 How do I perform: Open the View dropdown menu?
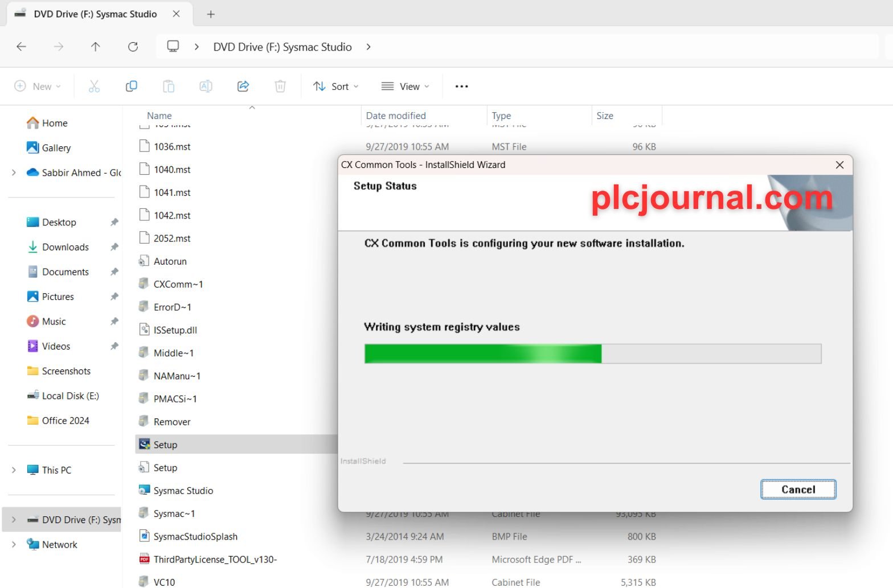pyautogui.click(x=405, y=87)
